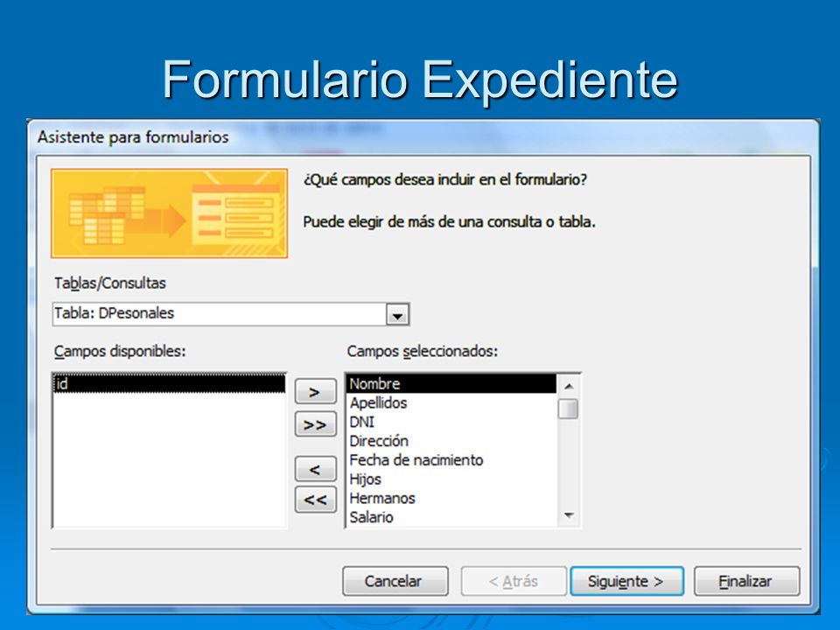
Task: Select Dirección in selected fields list
Action: (451, 441)
